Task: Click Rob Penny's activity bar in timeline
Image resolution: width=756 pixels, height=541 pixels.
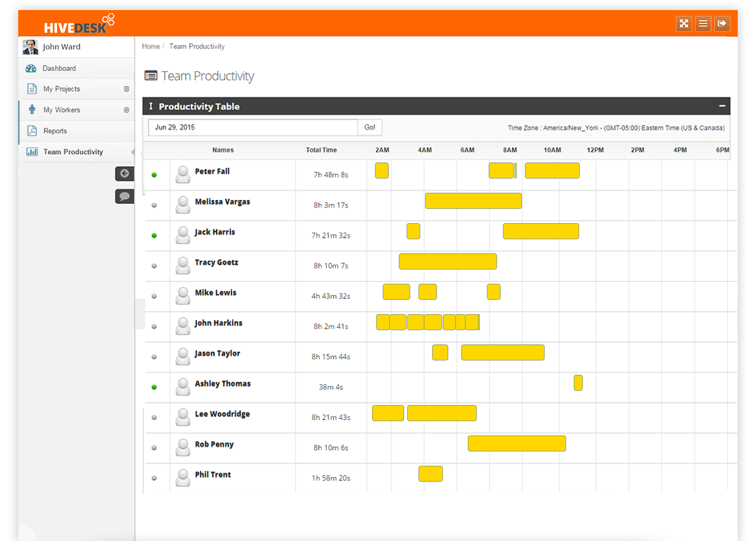Action: coord(517,443)
